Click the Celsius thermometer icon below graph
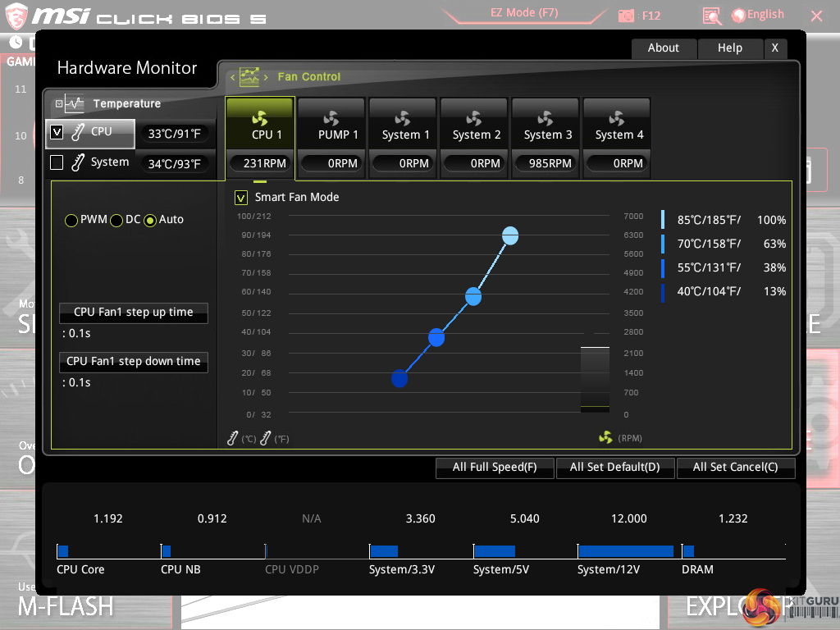Screen dimensions: 840x630 tap(232, 438)
